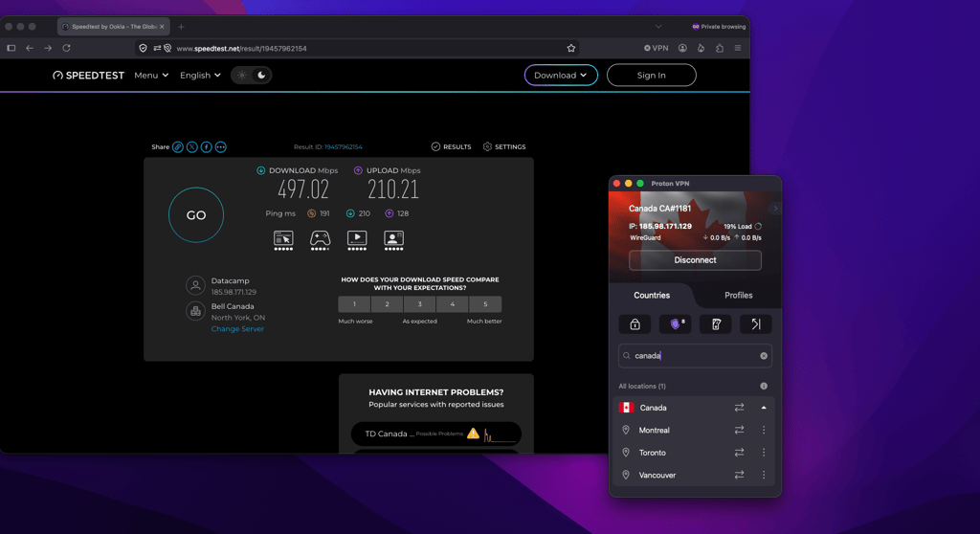Open the Speedtest Menu dropdown
This screenshot has height=534, width=980.
point(151,75)
